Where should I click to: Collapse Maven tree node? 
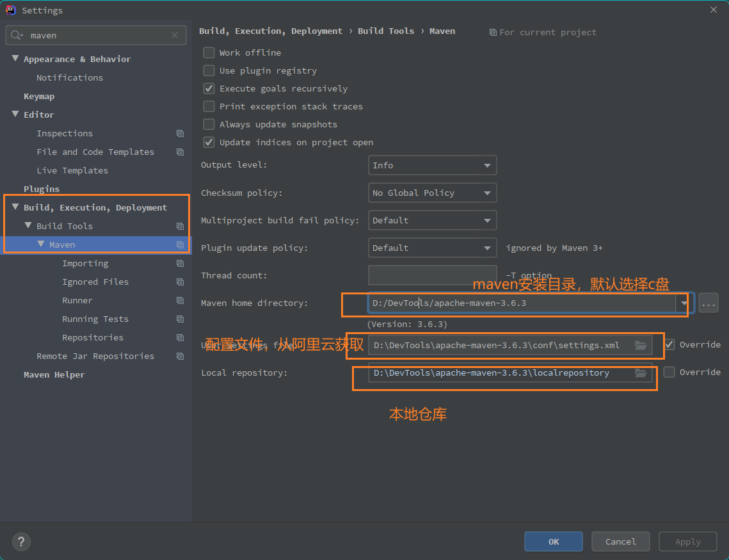pyautogui.click(x=41, y=244)
